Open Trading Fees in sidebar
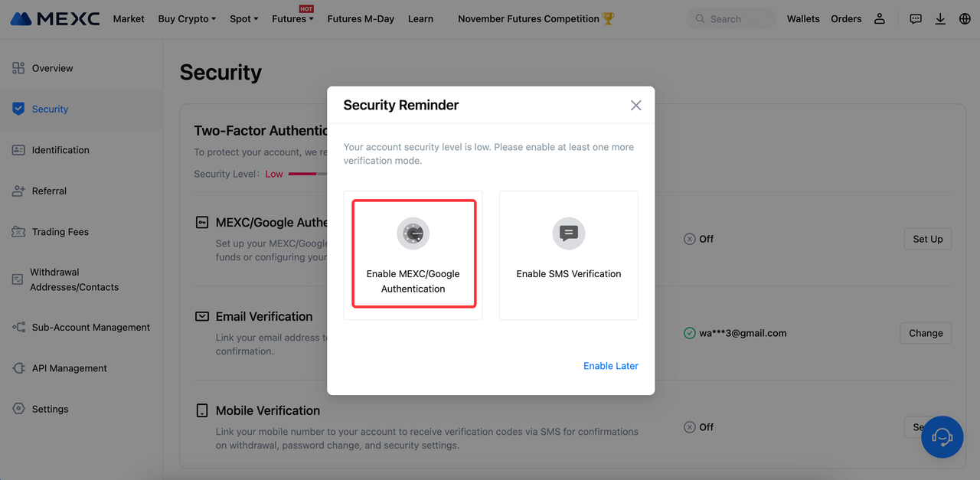The width and height of the screenshot is (980, 480). [x=60, y=232]
